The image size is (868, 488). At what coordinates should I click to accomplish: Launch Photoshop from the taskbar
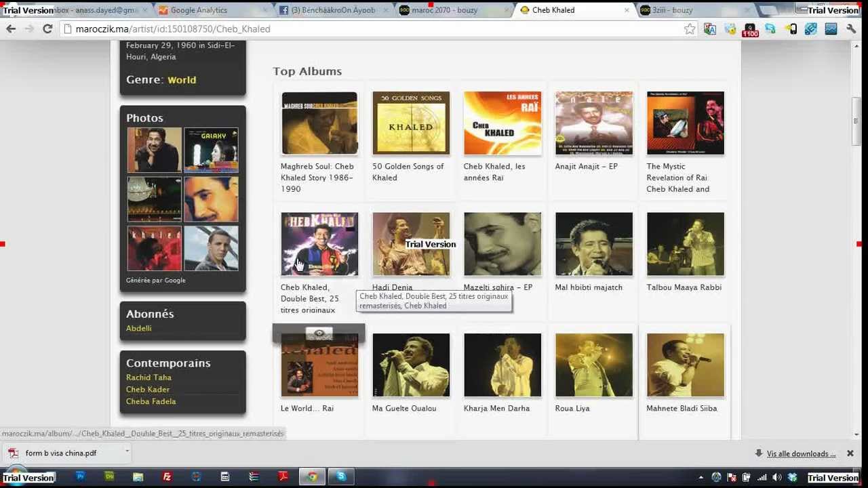tap(80, 477)
